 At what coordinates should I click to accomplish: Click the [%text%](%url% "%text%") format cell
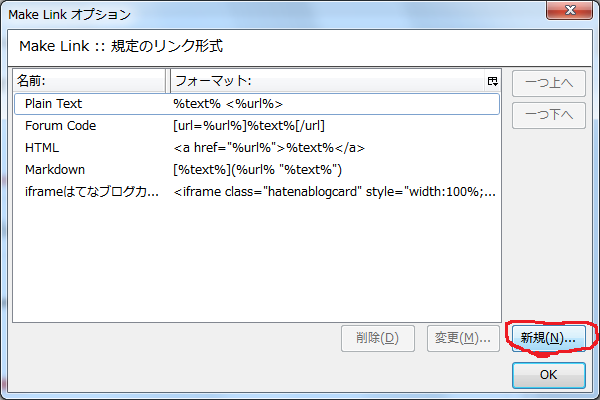pyautogui.click(x=257, y=169)
